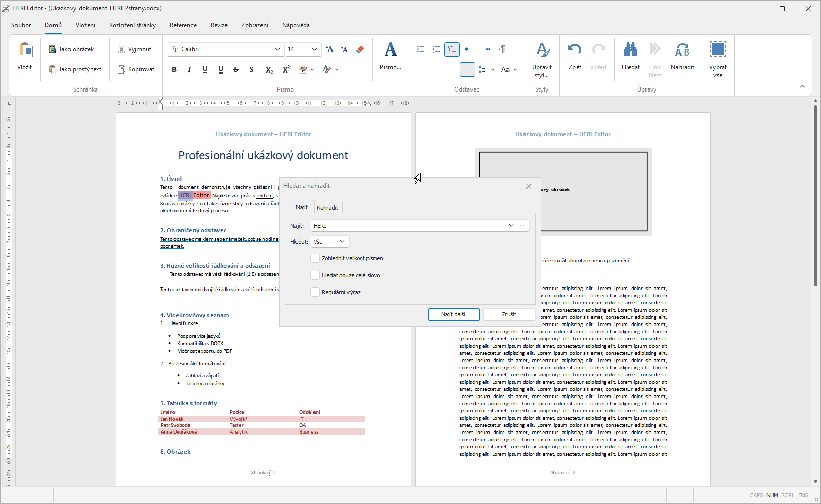The height and width of the screenshot is (504, 821).
Task: Click the clear formatting eraser icon
Action: click(360, 49)
